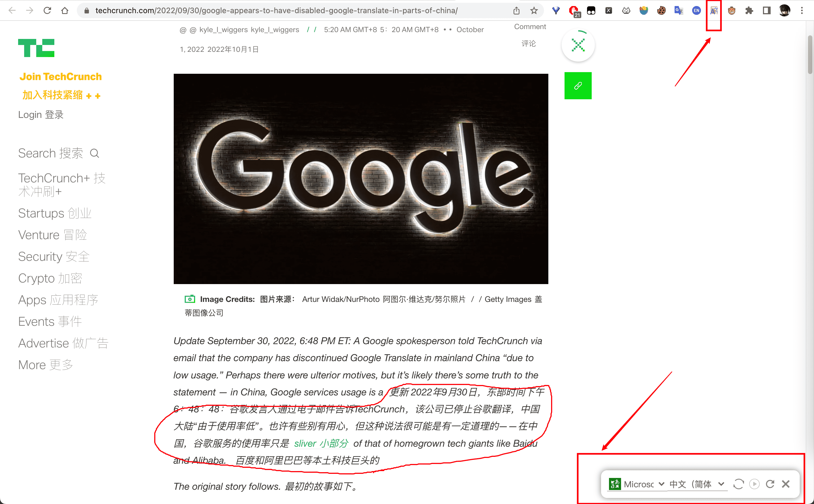Click the vertical page scrollbar
Image resolution: width=814 pixels, height=504 pixels.
point(810,55)
